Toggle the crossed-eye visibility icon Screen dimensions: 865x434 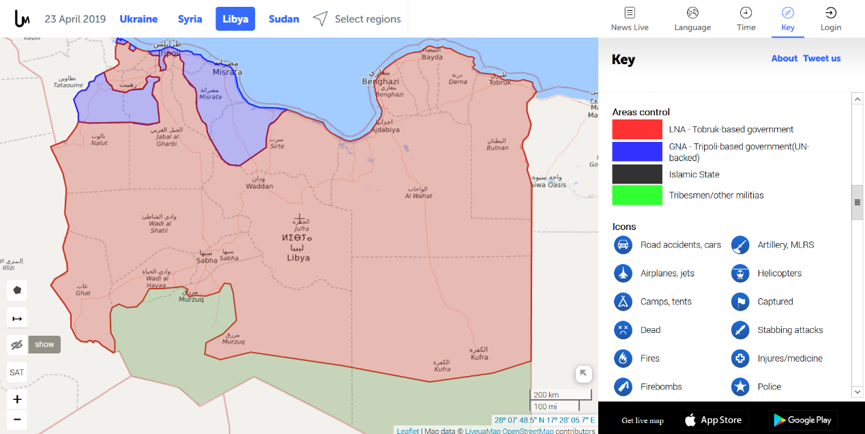(17, 345)
